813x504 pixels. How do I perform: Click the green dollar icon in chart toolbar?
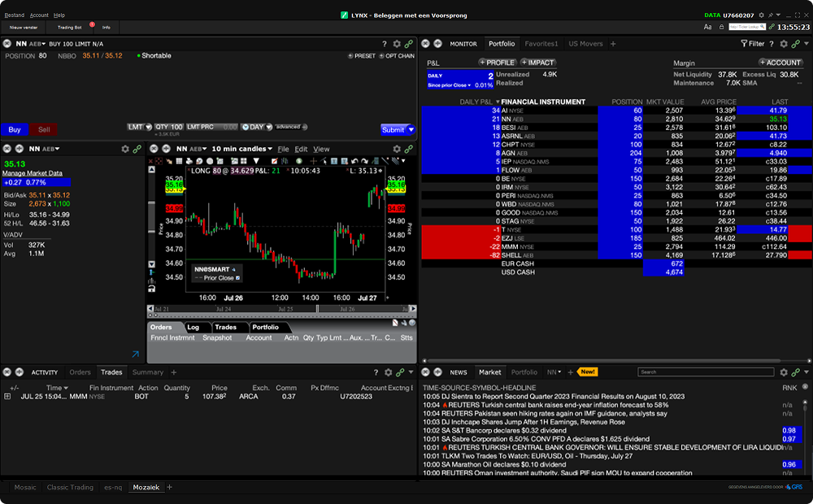tap(298, 161)
